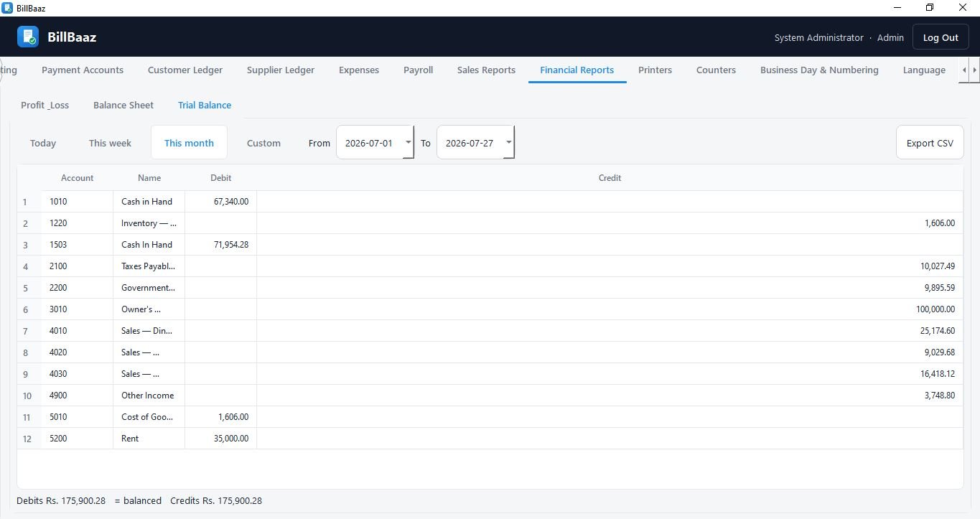Select the Financial Reports tab
This screenshot has width=980, height=519.
[x=577, y=70]
